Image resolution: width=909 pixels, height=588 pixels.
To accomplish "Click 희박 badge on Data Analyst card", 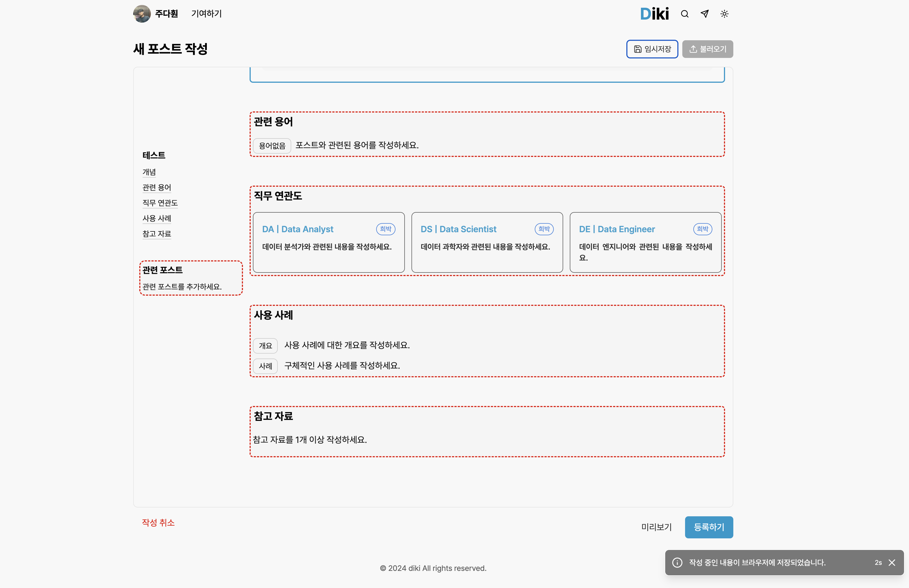I will [x=386, y=229].
